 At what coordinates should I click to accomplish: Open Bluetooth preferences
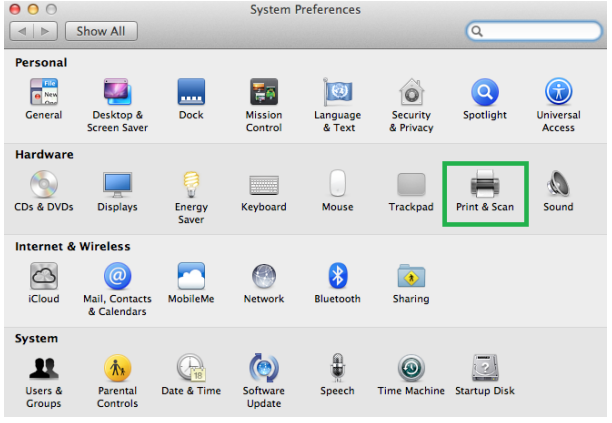[x=337, y=277]
